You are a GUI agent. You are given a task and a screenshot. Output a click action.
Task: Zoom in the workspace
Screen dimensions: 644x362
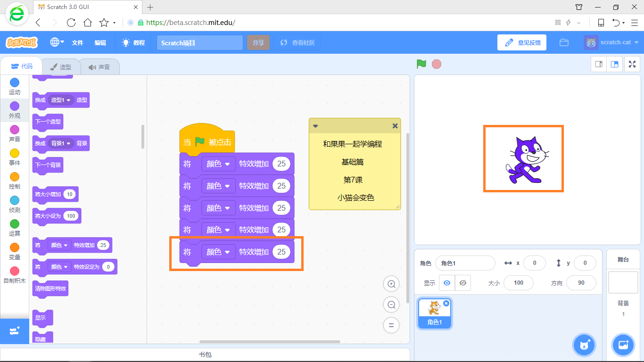click(x=391, y=284)
